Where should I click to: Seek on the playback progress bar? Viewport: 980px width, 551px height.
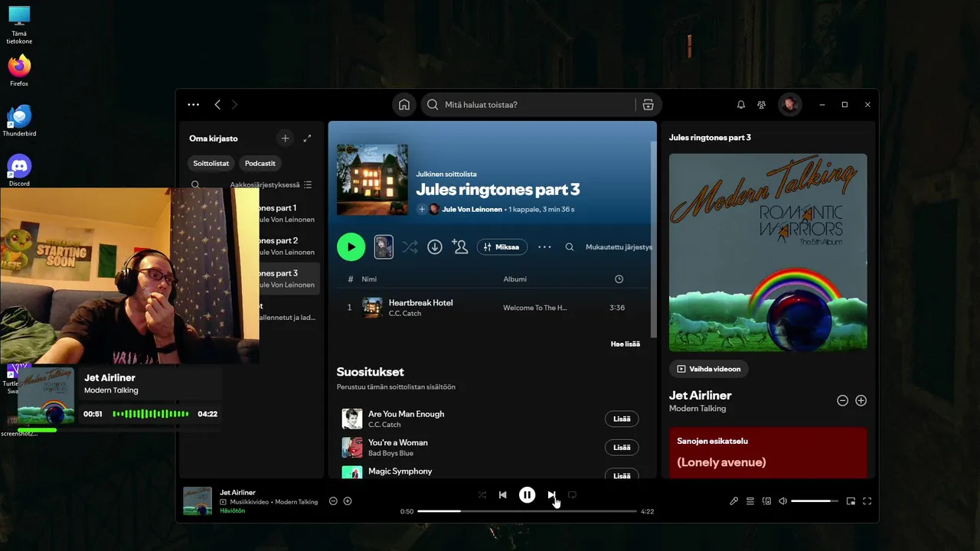(x=527, y=511)
